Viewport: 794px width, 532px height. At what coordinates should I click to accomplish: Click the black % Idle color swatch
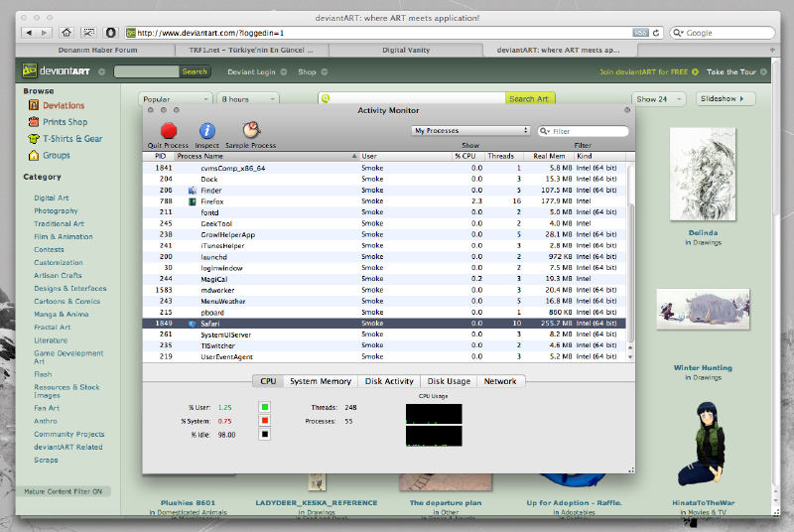click(264, 435)
